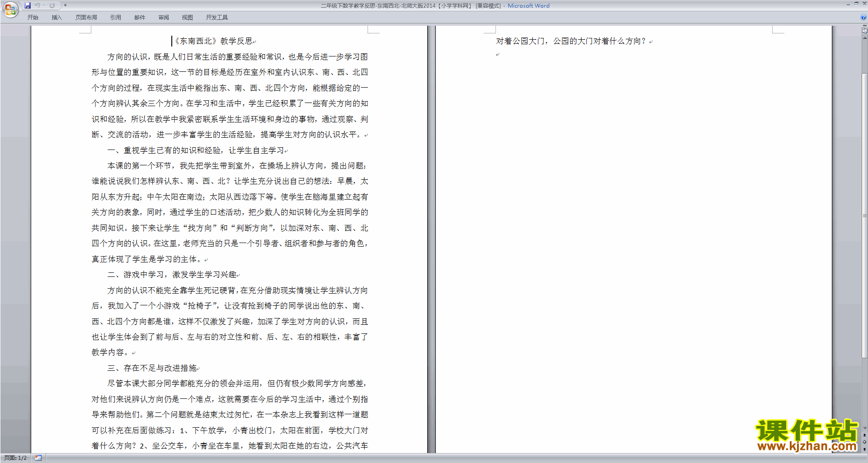
Task: Go to the 引用 tab
Action: (x=115, y=18)
